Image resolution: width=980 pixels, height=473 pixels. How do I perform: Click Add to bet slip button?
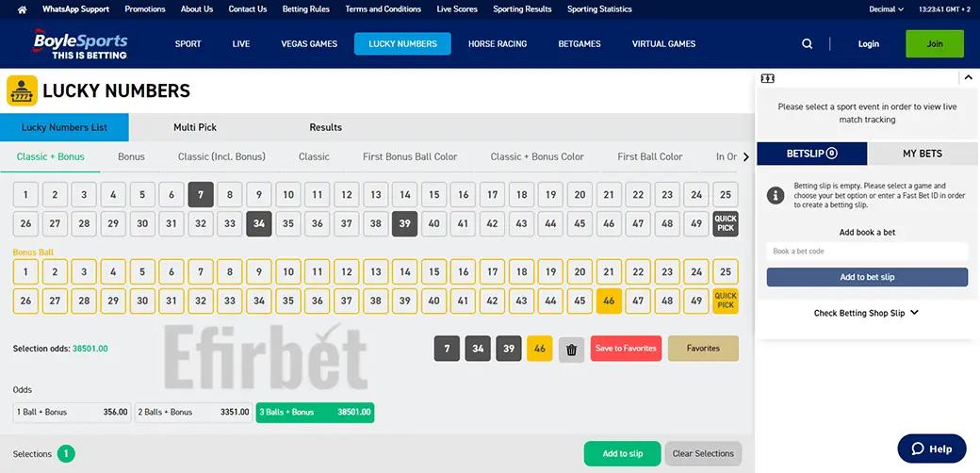pyautogui.click(x=868, y=277)
